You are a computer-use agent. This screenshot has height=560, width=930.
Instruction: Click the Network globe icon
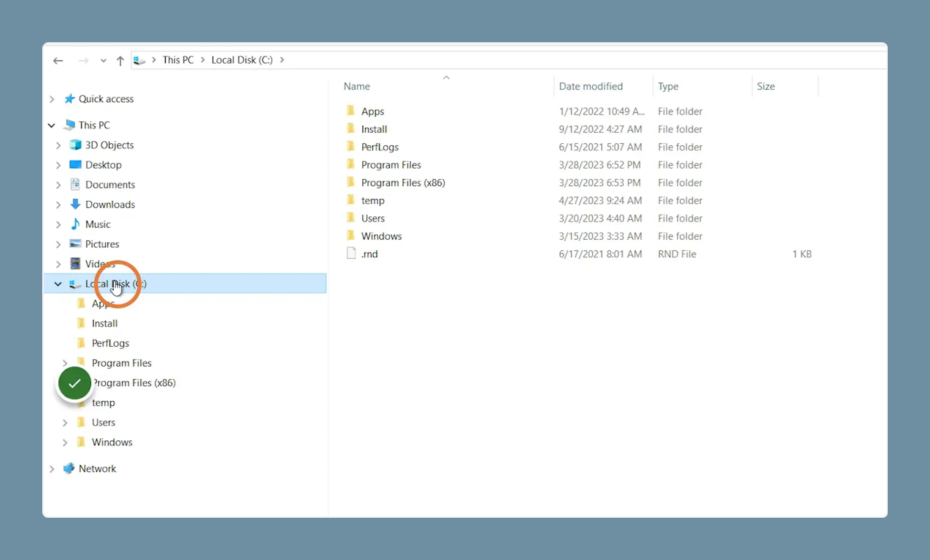click(69, 468)
